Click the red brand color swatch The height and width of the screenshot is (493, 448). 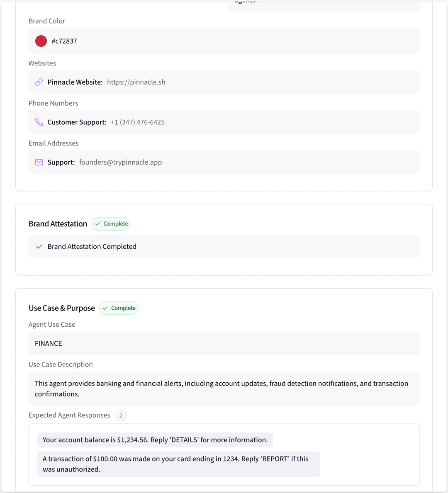click(41, 41)
